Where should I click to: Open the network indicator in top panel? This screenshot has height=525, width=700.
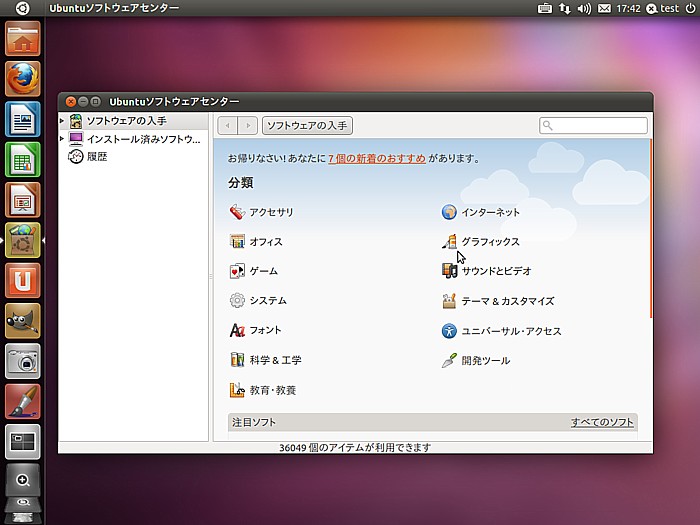[x=565, y=8]
